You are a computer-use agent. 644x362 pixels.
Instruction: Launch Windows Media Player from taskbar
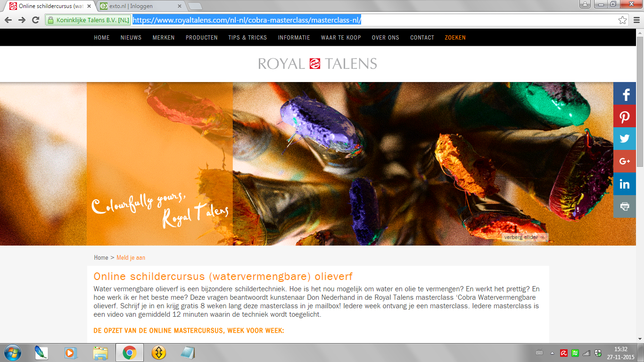click(71, 353)
